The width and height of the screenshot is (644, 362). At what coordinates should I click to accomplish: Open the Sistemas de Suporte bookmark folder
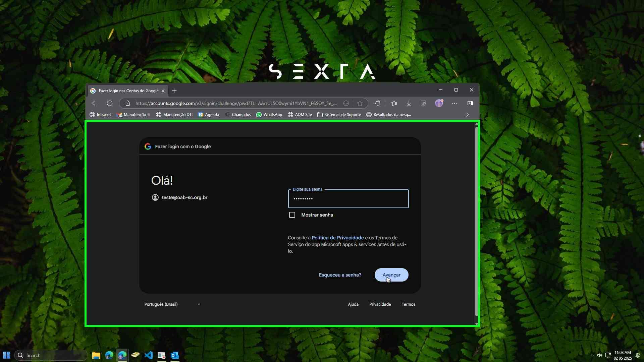[339, 115]
